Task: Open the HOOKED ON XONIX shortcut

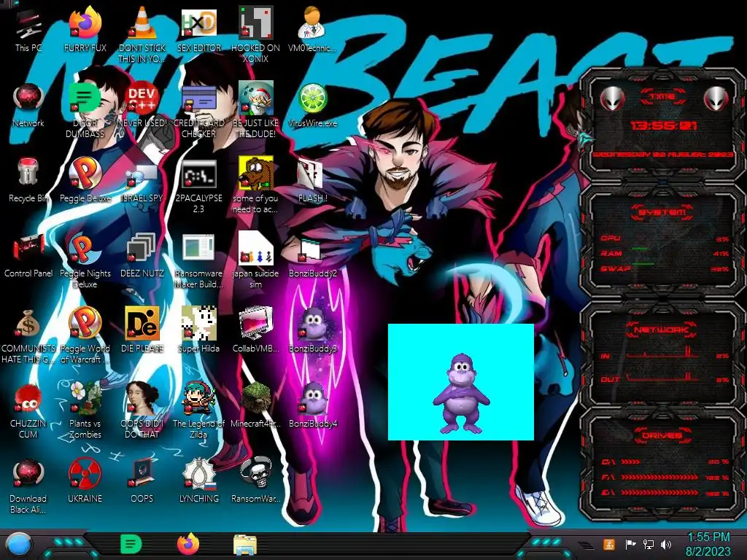Action: [x=255, y=34]
